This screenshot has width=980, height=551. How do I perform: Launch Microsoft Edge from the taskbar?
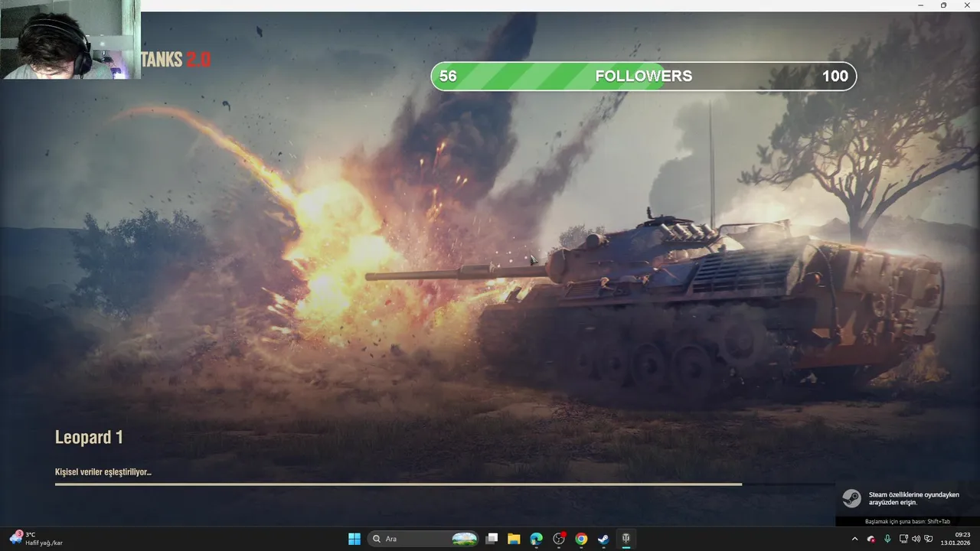coord(536,539)
